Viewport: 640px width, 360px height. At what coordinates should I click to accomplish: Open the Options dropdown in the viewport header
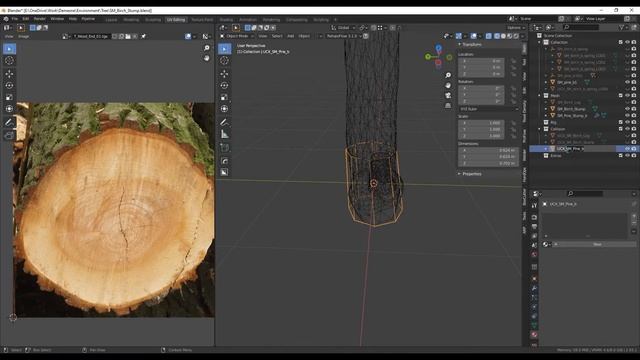coord(516,28)
